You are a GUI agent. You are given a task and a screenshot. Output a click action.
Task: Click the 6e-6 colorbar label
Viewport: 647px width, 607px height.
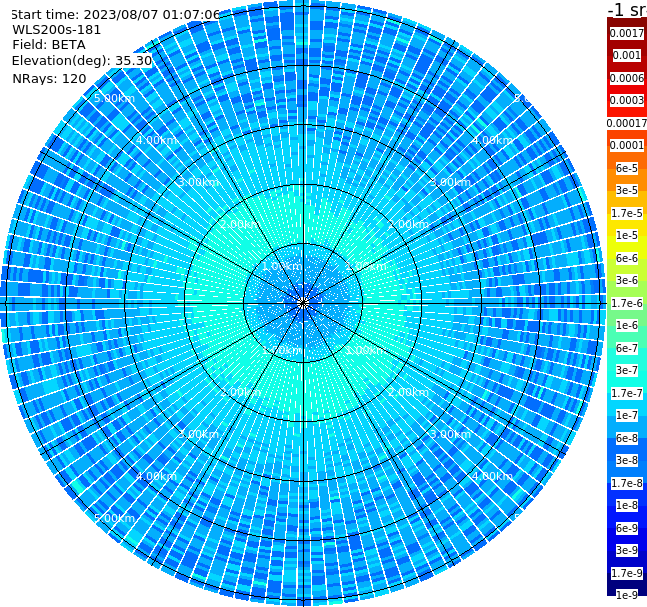pyautogui.click(x=627, y=258)
